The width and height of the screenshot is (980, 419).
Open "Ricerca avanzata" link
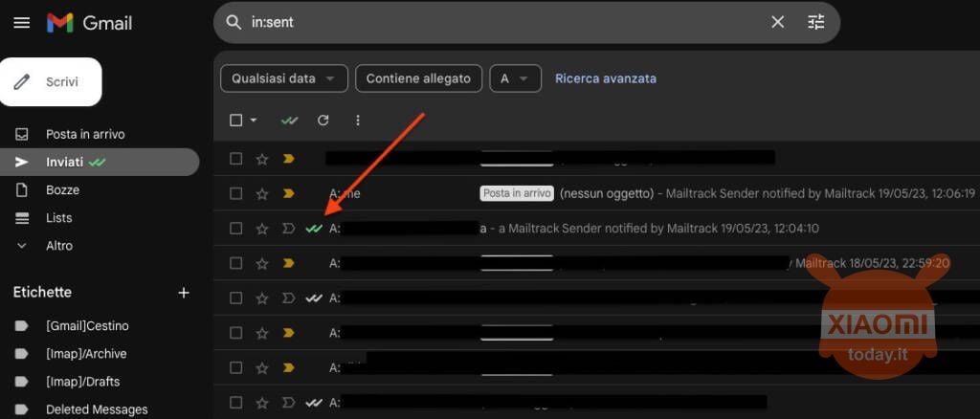(x=606, y=78)
